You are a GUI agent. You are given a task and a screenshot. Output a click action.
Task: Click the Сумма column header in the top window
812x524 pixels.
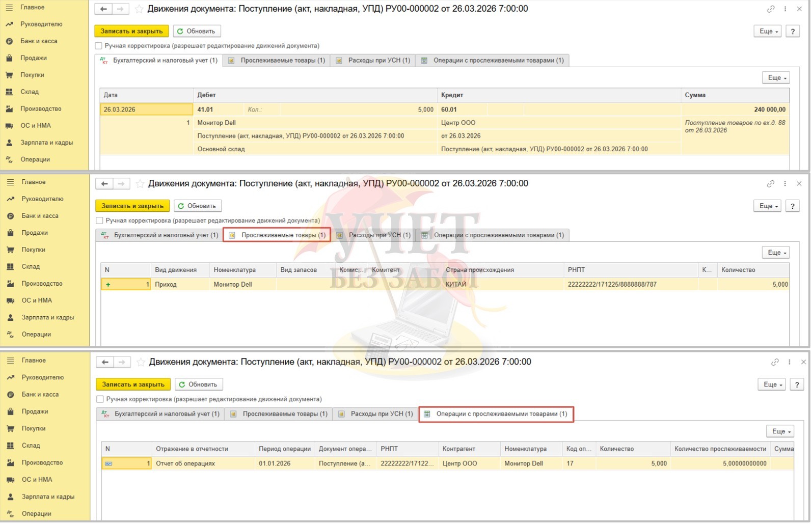click(x=735, y=95)
